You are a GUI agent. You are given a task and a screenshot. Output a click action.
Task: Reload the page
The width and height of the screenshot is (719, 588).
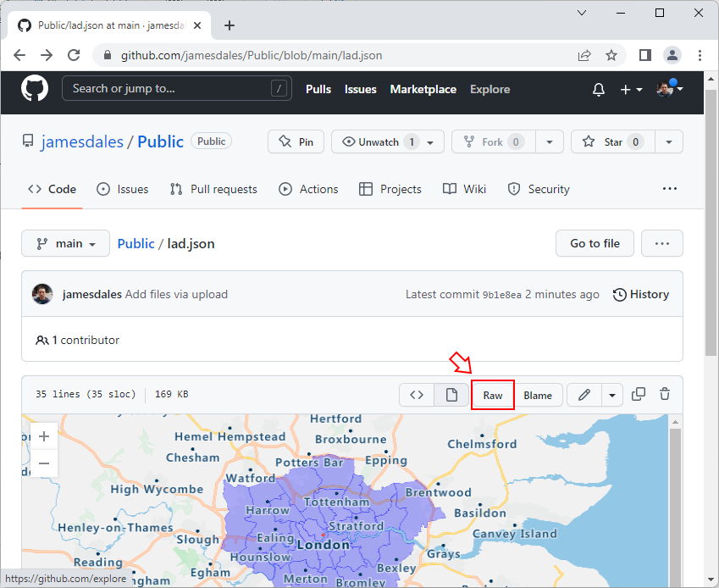coord(74,56)
